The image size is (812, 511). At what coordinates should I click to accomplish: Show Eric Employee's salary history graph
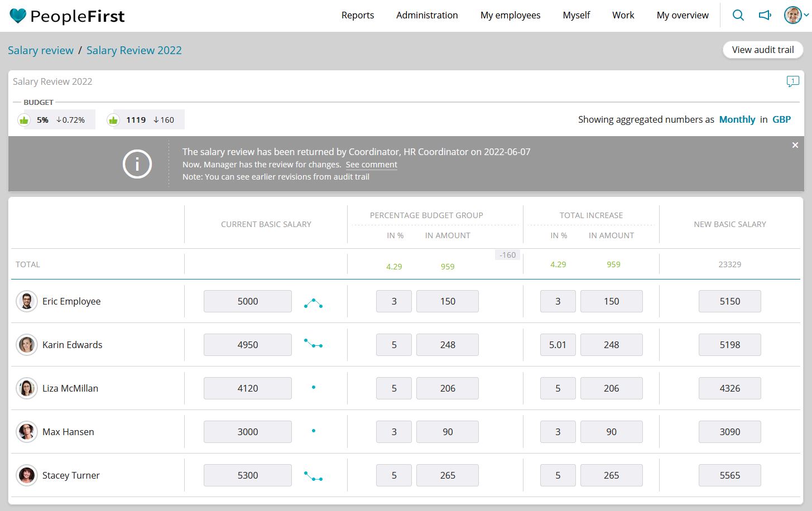tap(313, 303)
